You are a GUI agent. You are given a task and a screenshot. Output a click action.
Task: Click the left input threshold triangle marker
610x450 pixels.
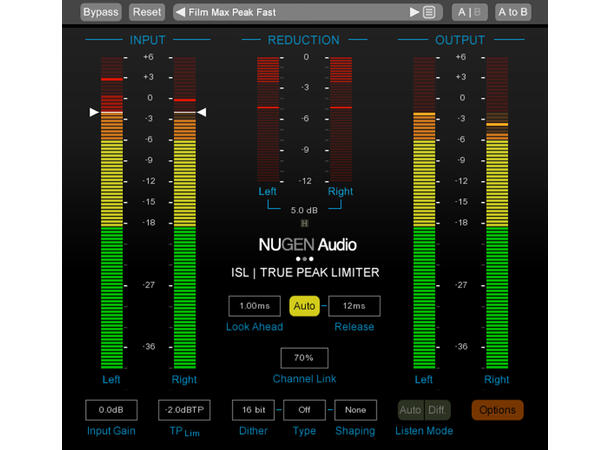(x=94, y=112)
